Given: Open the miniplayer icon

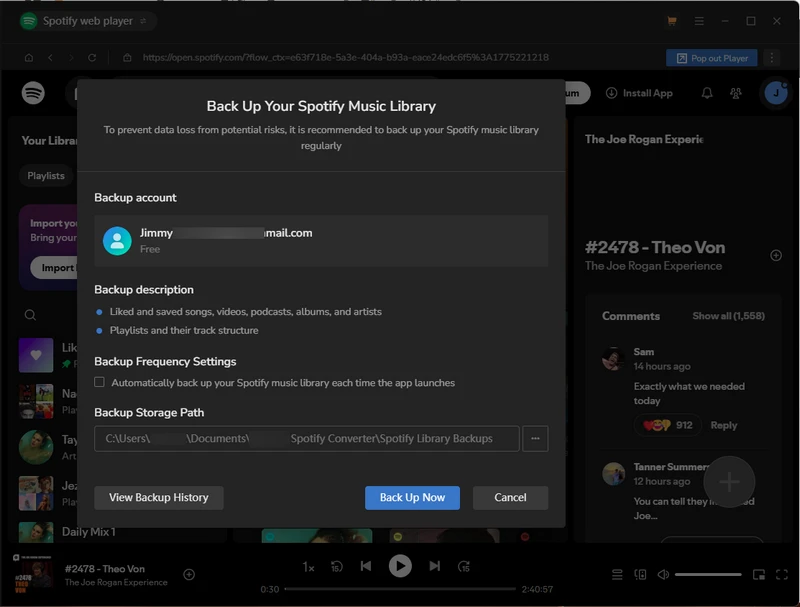Looking at the screenshot, I should [759, 575].
